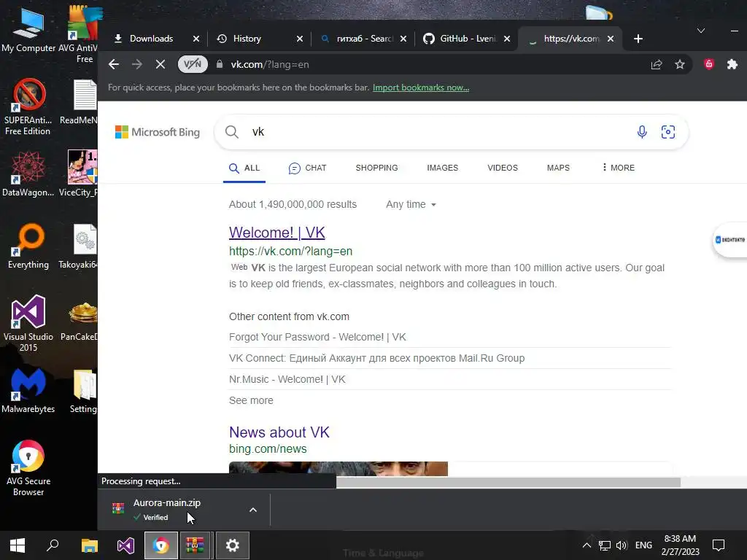Open the VKontakte side card
747x560 pixels.
pyautogui.click(x=729, y=240)
